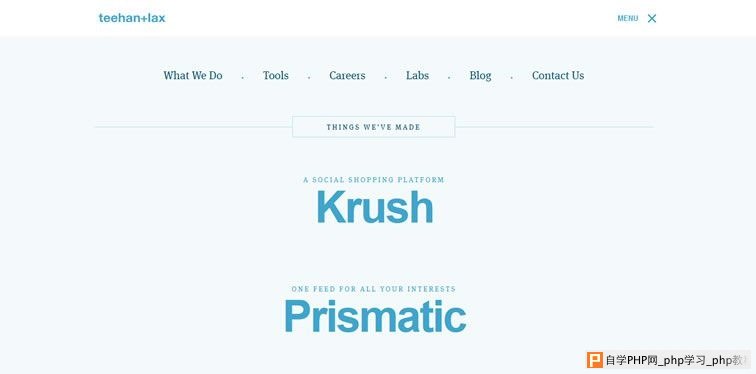Click 'One Feed For All Your Interests' subtitle
Viewport: 756px width, 374px height.
point(374,289)
